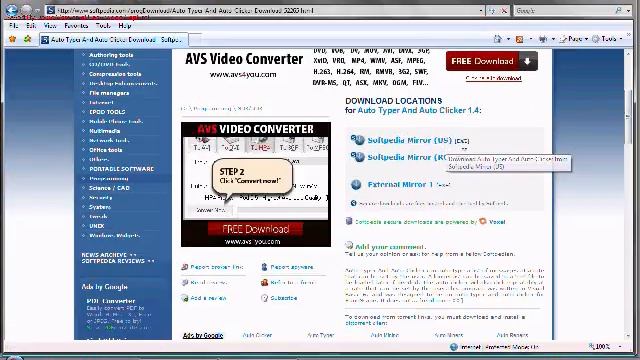Click the search magnifier icon
The width and height of the screenshot is (640, 360).
[x=619, y=11]
